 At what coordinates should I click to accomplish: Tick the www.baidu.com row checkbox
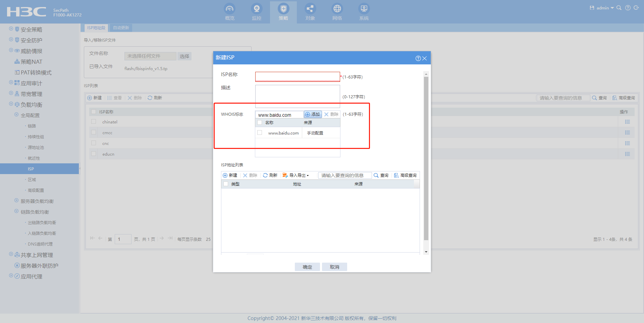coord(260,133)
